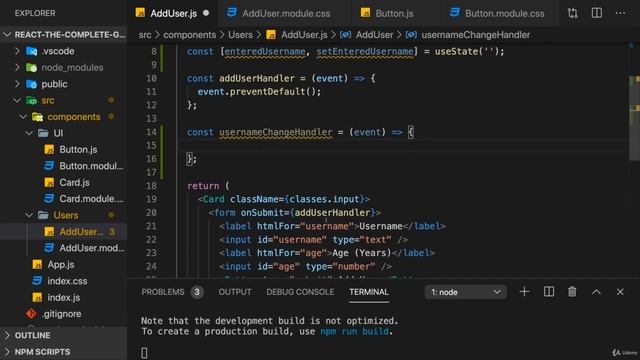Open index.js in the explorer
640x360 pixels.
(x=64, y=298)
